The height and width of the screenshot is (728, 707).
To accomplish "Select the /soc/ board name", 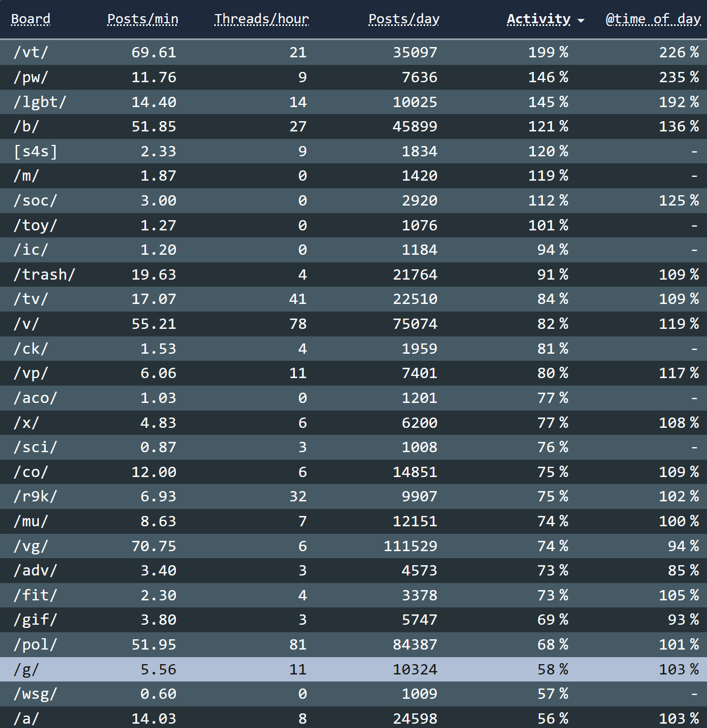I will click(36, 201).
